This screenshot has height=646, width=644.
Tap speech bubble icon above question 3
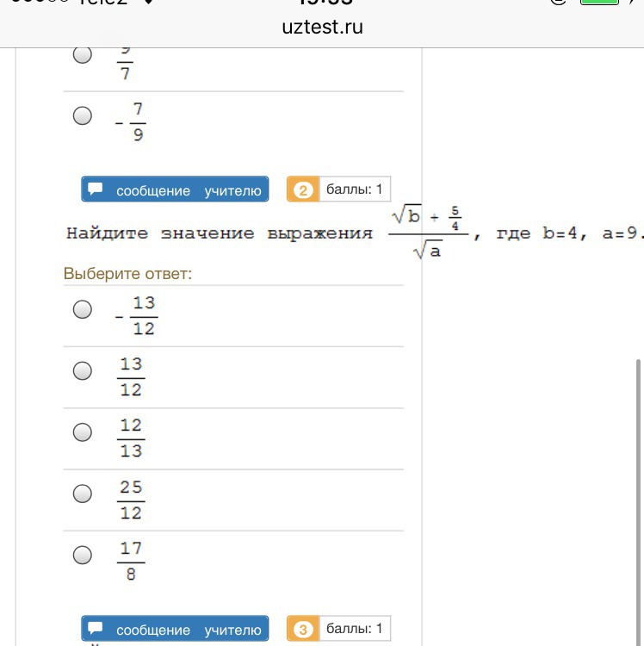coord(96,629)
